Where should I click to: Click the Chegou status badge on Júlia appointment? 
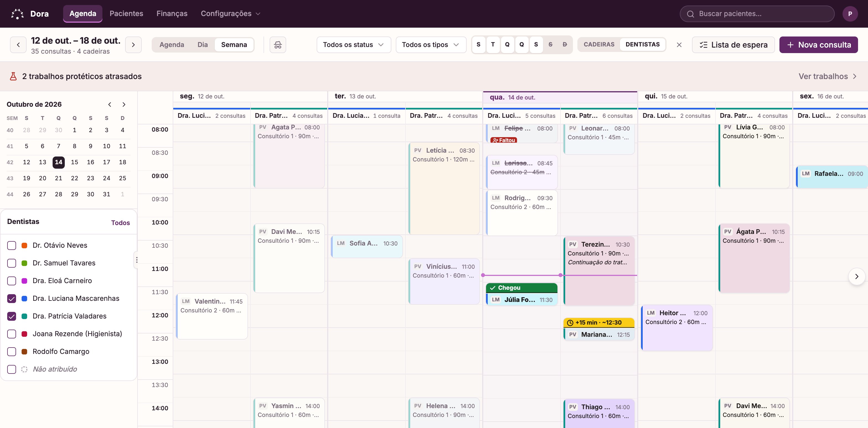pos(521,288)
